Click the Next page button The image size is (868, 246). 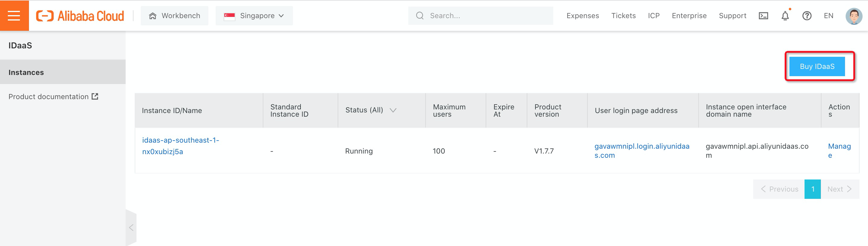coord(840,189)
